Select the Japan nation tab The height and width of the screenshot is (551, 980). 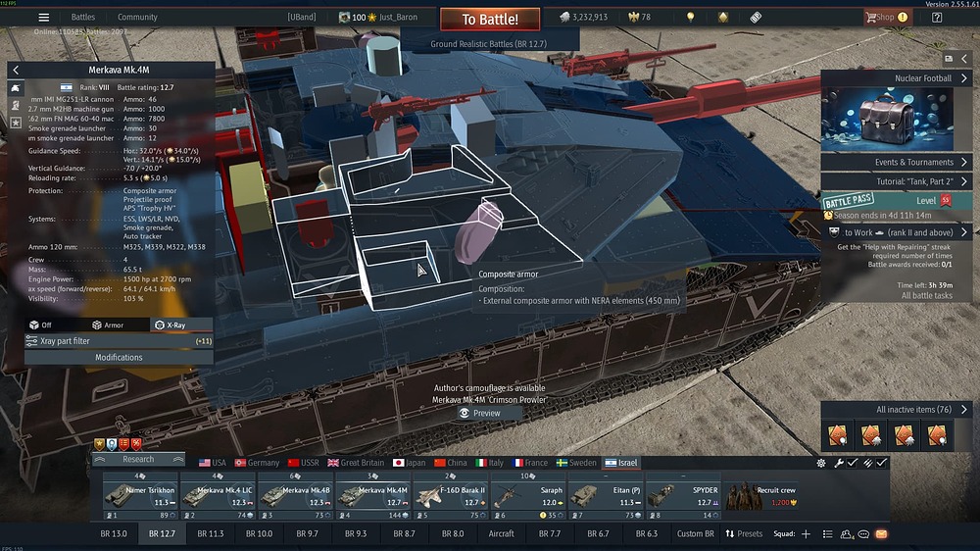click(x=409, y=463)
